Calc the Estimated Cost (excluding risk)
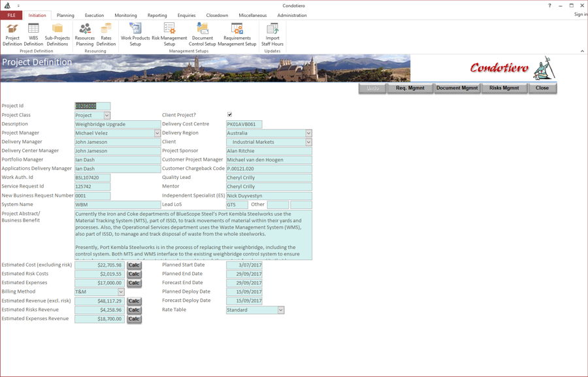Viewport: 588px width, 377px height. tap(134, 265)
